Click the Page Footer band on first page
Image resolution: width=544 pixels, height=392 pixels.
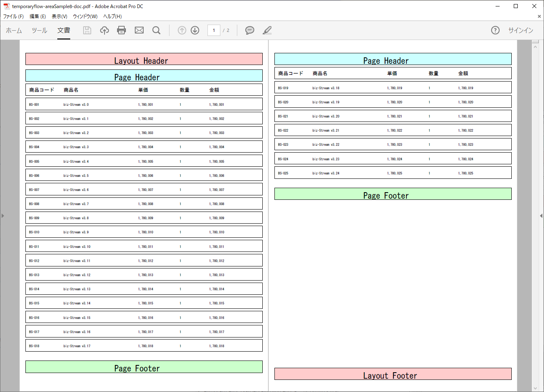coord(144,367)
